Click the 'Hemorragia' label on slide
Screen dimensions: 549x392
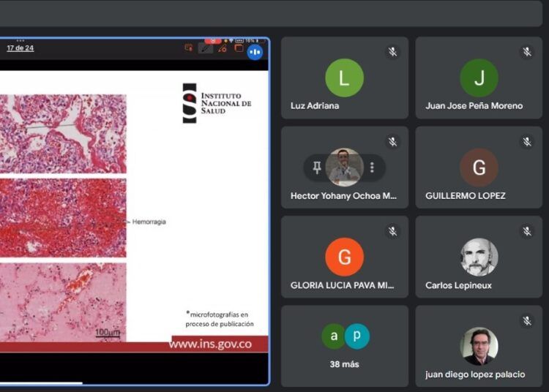[x=149, y=222]
